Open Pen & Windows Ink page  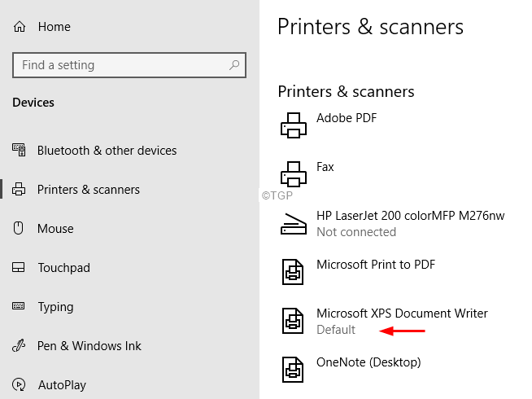[x=89, y=346]
